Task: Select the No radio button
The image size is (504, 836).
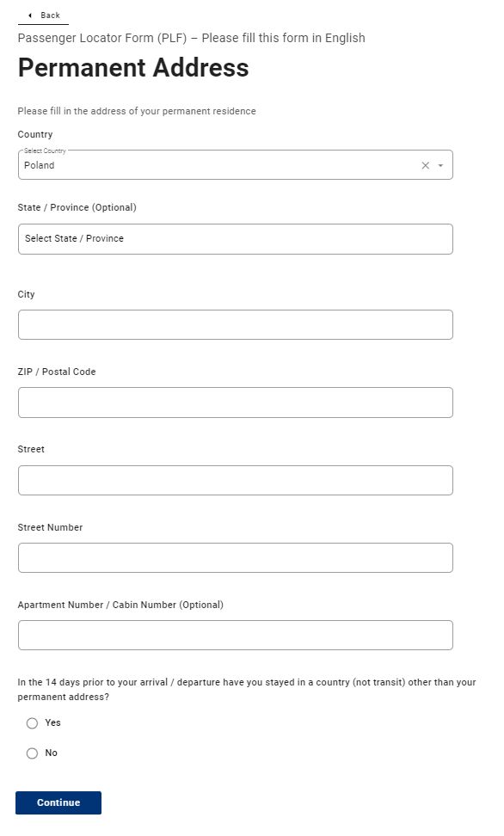Action: point(32,753)
